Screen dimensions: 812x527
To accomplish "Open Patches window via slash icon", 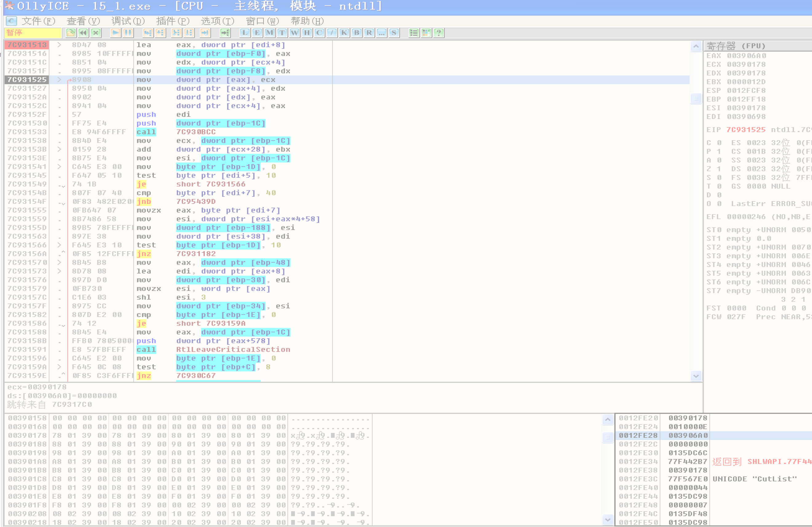I will coord(332,33).
